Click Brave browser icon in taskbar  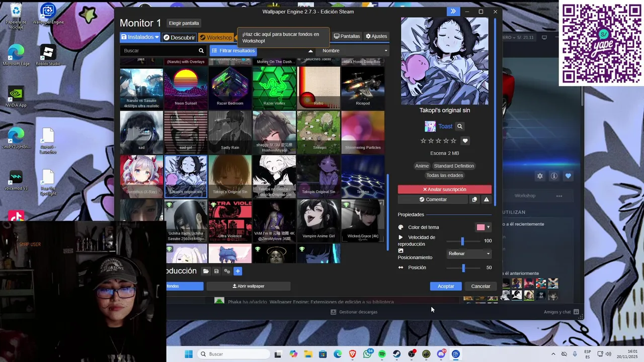click(x=353, y=354)
